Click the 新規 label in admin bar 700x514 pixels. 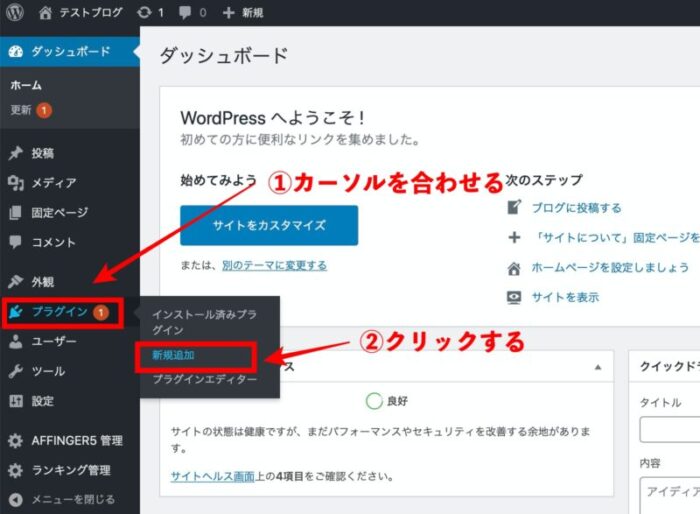click(x=252, y=13)
